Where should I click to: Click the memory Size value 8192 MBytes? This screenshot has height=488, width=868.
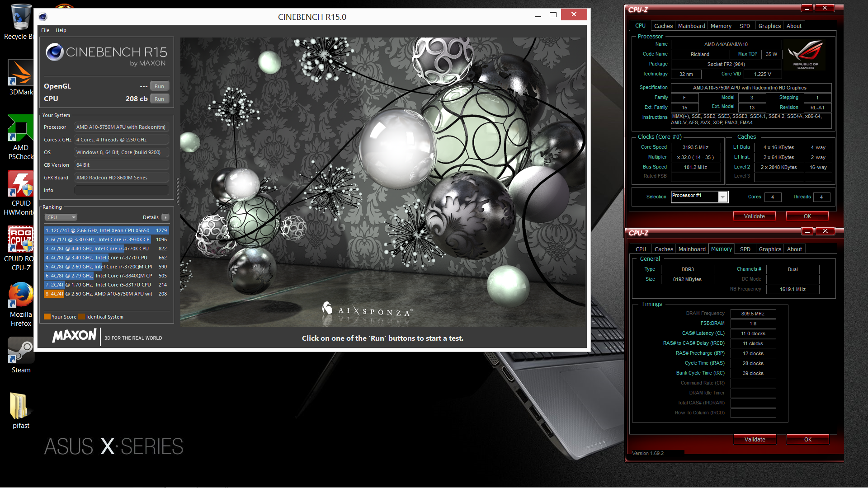[687, 280]
